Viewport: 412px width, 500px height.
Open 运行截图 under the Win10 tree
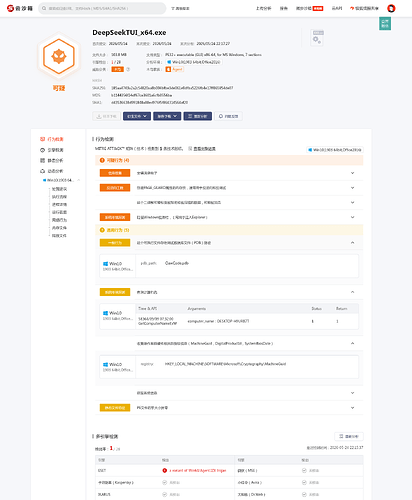59,212
